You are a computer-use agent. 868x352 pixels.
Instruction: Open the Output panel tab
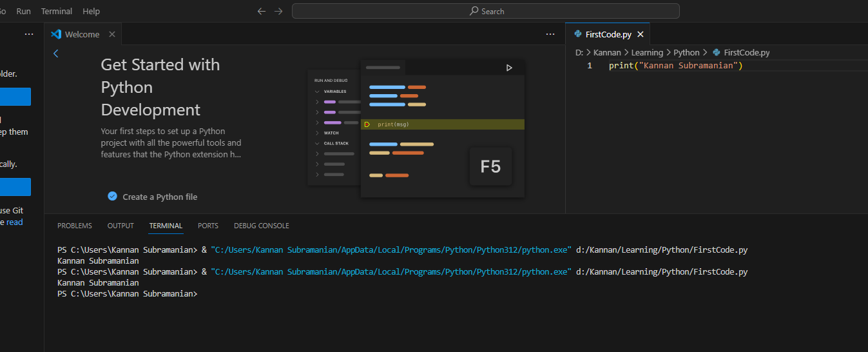121,226
